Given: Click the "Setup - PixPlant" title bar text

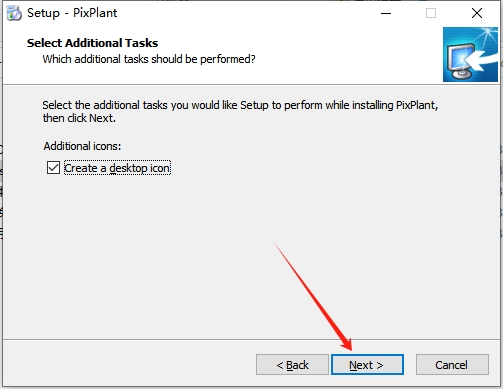Looking at the screenshot, I should point(72,13).
